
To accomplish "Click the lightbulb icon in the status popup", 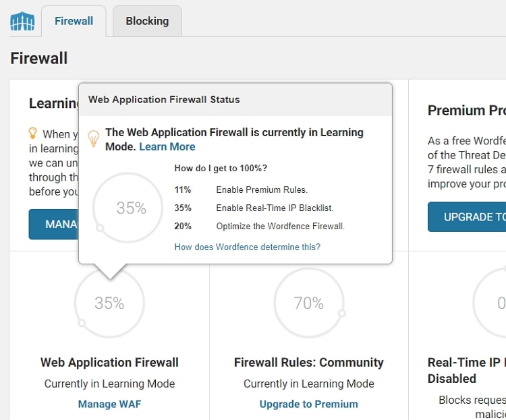I will (x=94, y=139).
